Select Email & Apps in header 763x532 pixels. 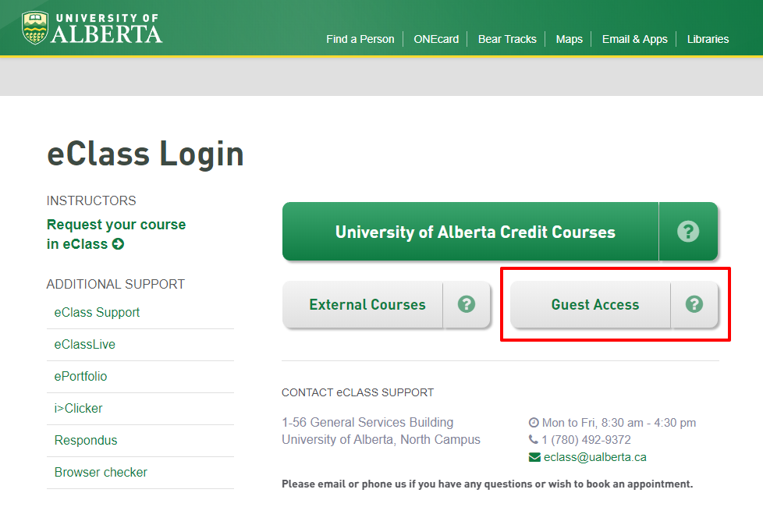coord(634,39)
